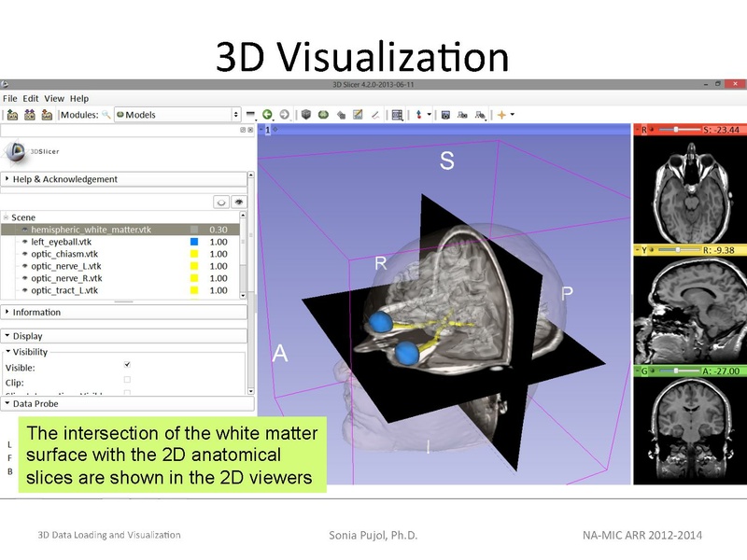Click the 0.30 opacity value
This screenshot has height=560, width=747.
(x=218, y=230)
